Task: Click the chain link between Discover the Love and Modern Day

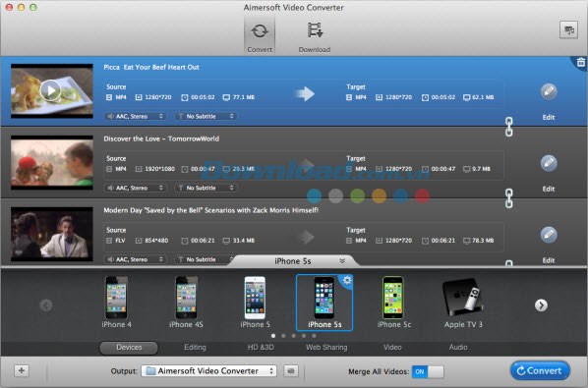Action: click(509, 198)
